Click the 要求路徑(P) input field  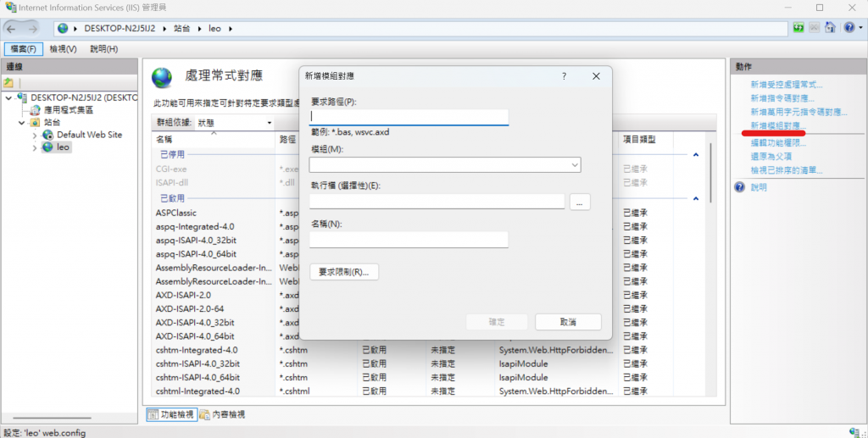(x=409, y=117)
